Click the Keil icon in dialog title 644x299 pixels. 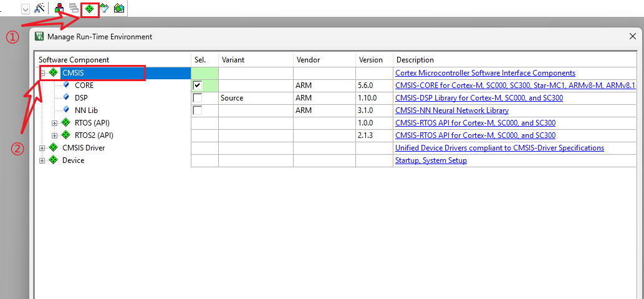click(40, 37)
